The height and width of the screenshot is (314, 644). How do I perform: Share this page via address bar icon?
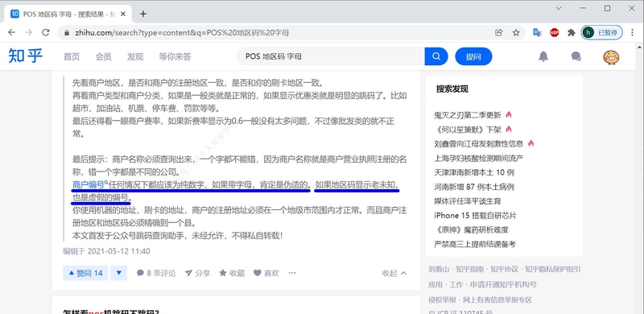499,32
